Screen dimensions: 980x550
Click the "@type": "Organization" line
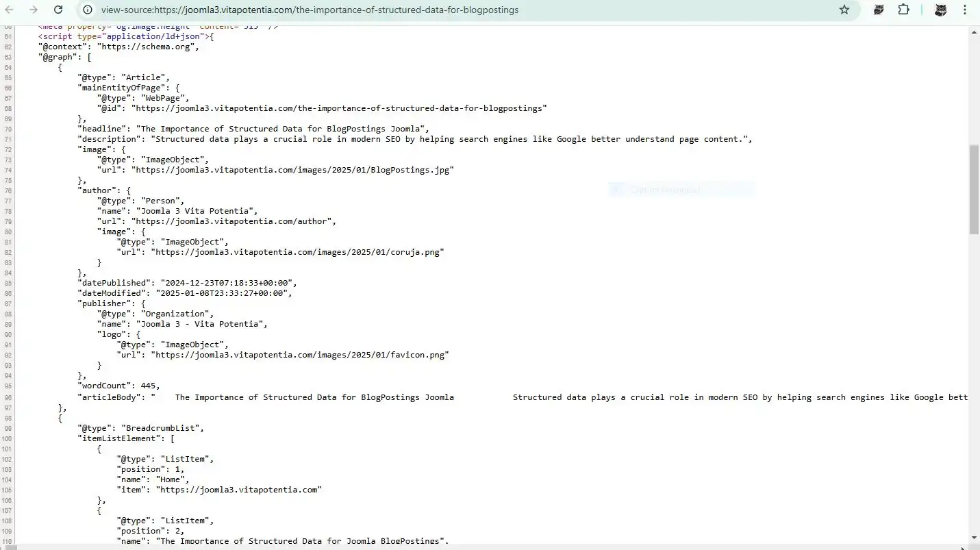[155, 314]
